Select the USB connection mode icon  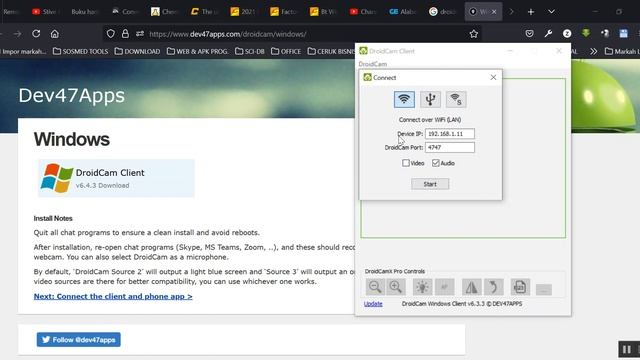coord(430,99)
